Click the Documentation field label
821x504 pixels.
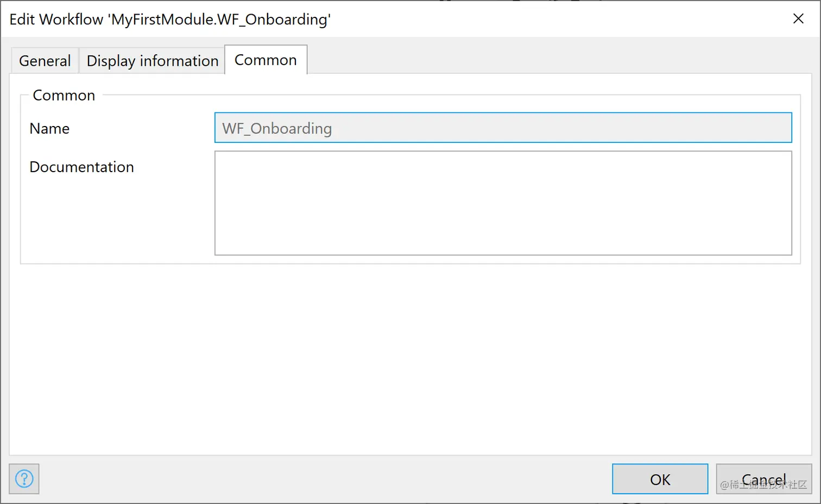click(81, 167)
